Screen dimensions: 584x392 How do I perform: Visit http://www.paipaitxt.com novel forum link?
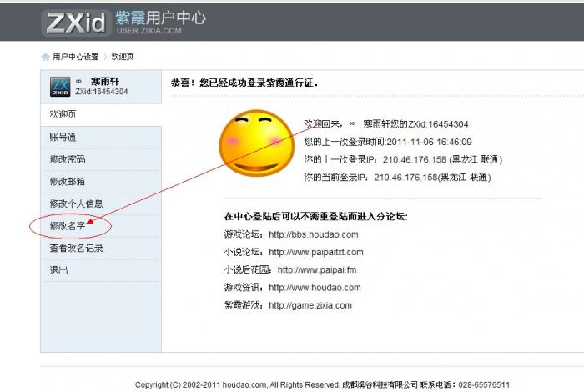click(316, 252)
